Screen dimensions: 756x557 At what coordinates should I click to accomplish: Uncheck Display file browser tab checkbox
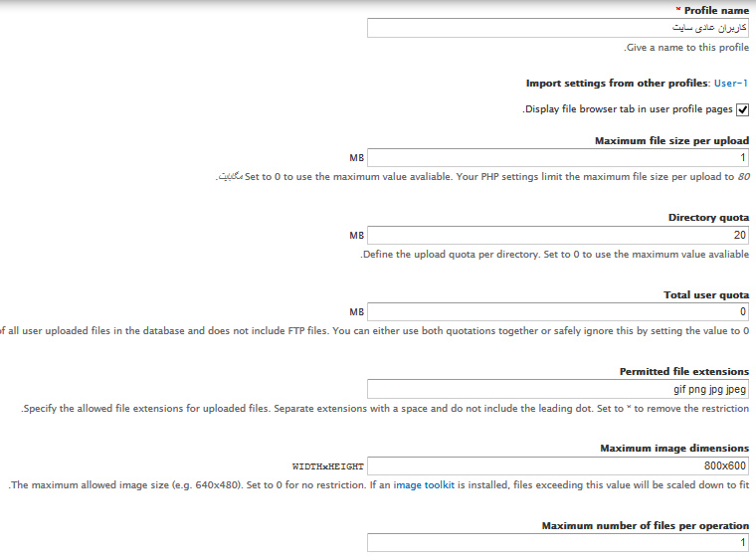pyautogui.click(x=742, y=110)
